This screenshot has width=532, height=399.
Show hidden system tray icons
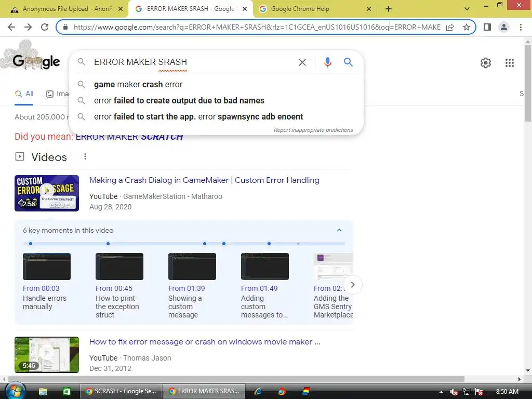441,392
